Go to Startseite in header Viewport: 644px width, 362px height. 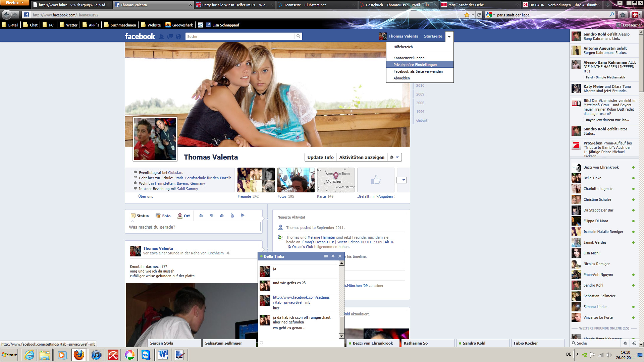433,36
